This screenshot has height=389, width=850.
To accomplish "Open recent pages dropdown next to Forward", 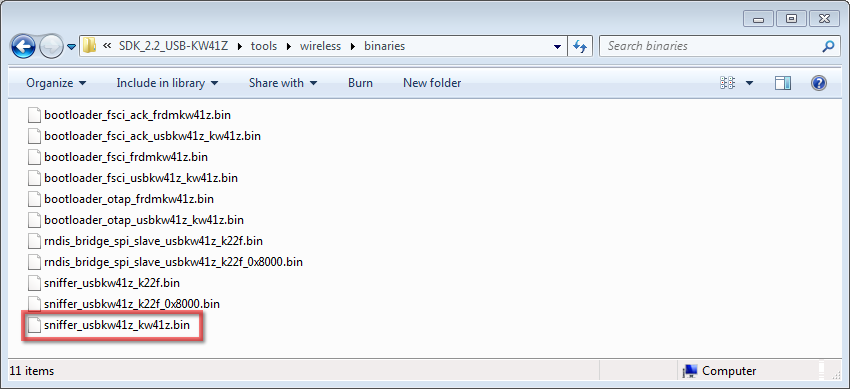I will 72,47.
